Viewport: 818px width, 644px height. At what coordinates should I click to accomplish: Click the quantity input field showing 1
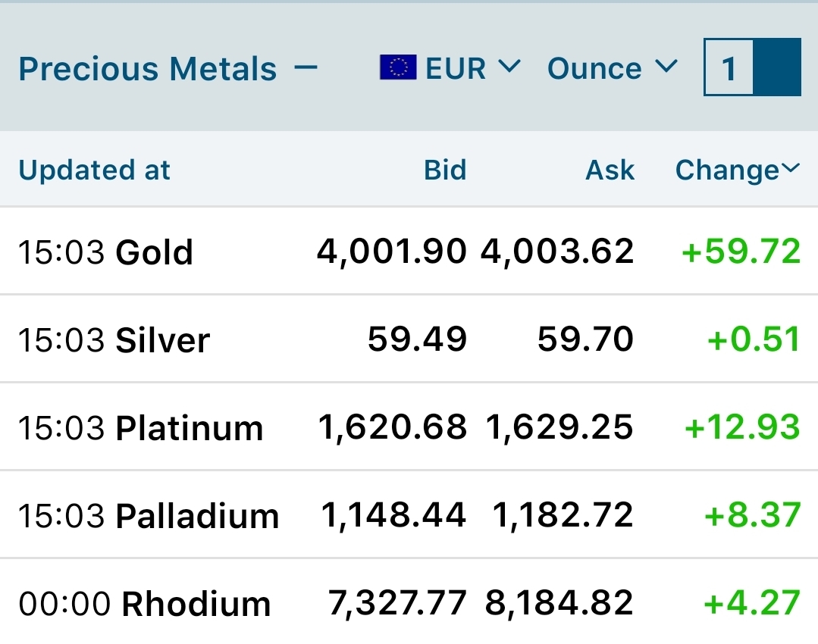[729, 67]
